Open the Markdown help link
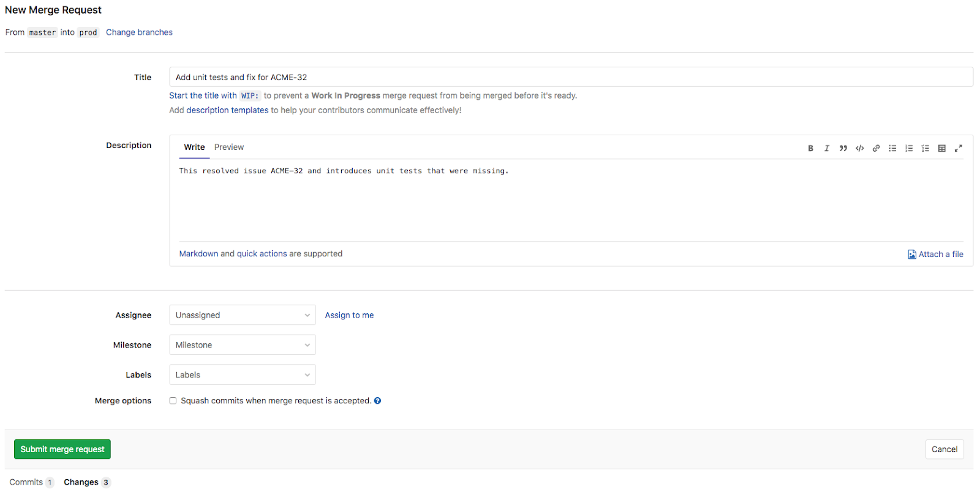 point(198,254)
